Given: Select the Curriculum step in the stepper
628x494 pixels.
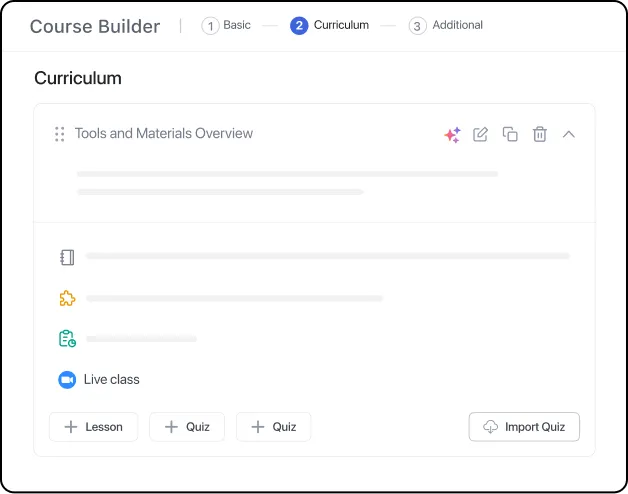Looking at the screenshot, I should tap(329, 25).
